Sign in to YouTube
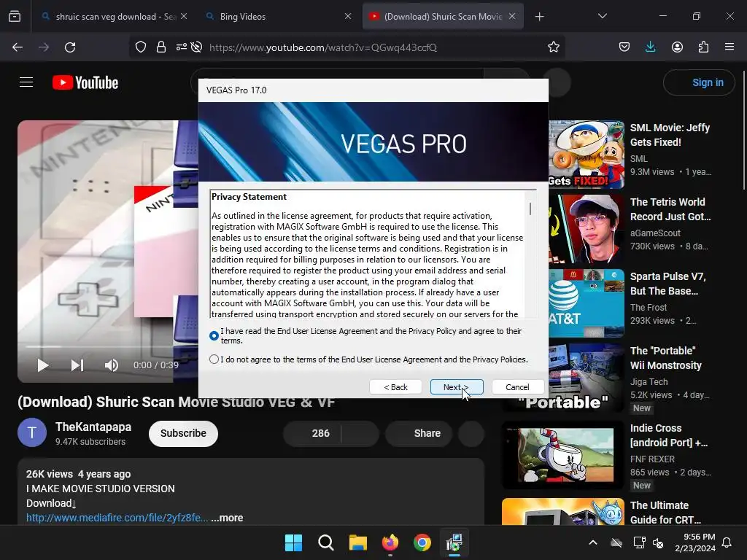Image resolution: width=747 pixels, height=560 pixels. click(700, 82)
